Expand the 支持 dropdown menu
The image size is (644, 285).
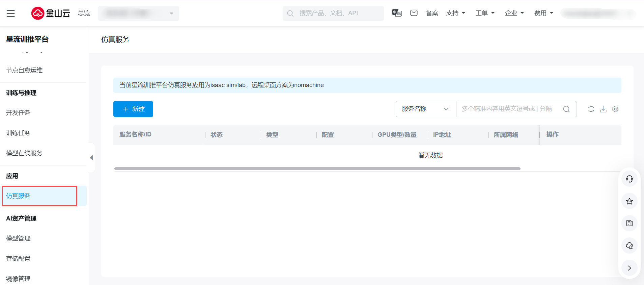pos(455,13)
